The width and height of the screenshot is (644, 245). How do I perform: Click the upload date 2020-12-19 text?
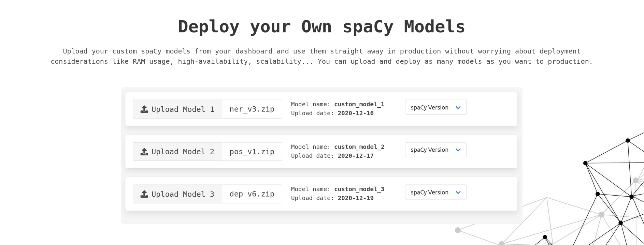click(x=355, y=198)
